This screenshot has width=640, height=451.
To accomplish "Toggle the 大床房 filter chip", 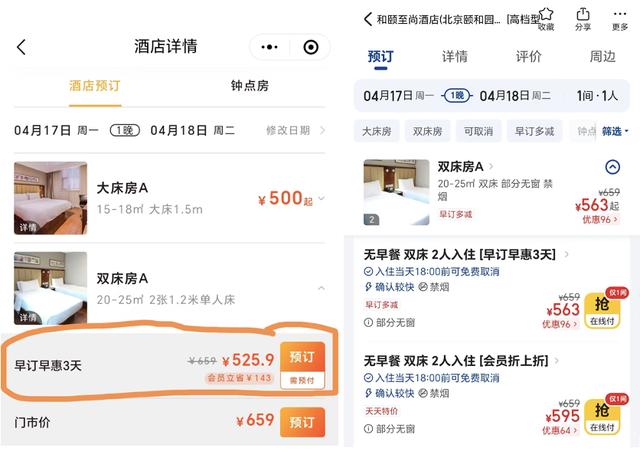I will coord(377,131).
